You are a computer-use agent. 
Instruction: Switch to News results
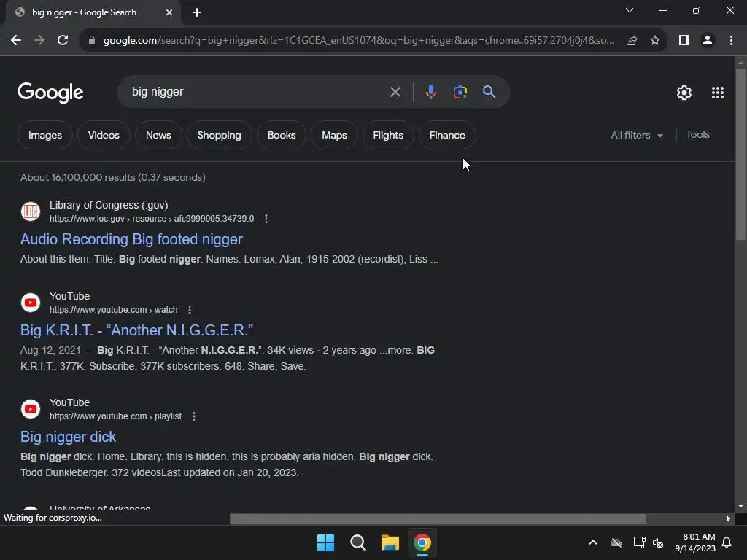(158, 135)
